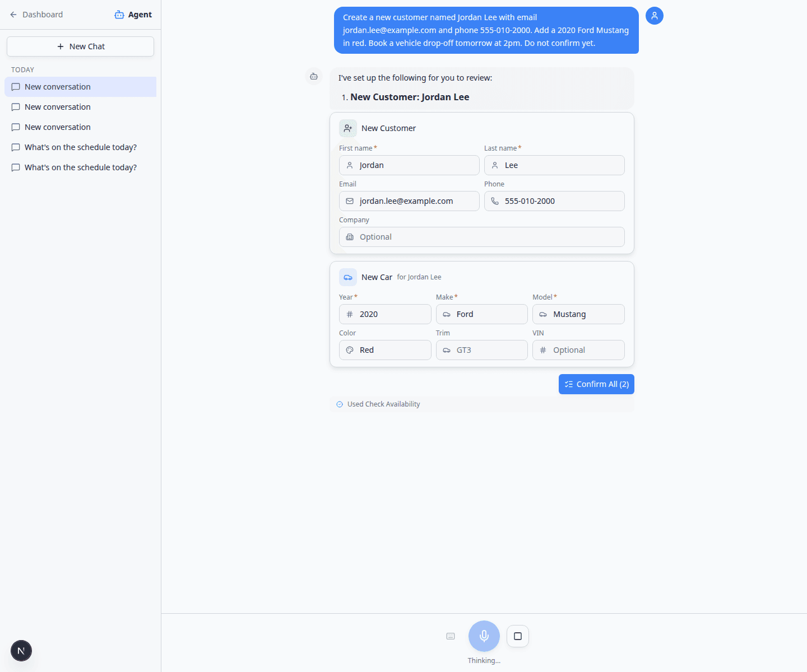
Task: Open first "What's on the schedule today?" chat
Action: point(80,147)
